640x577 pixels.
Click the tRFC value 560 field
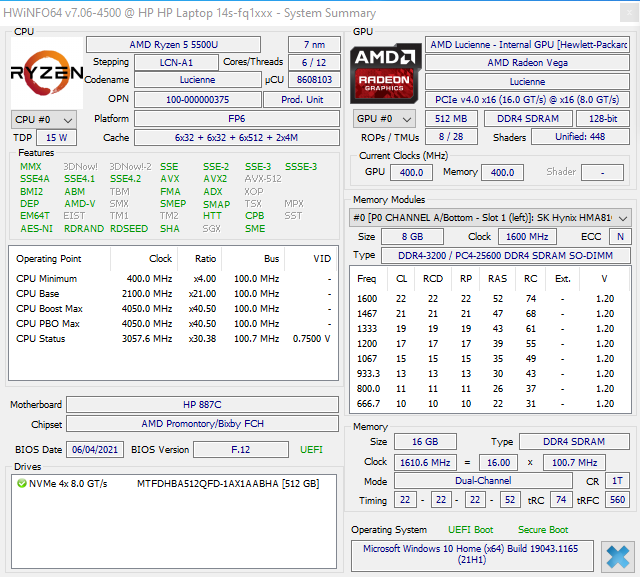618,500
